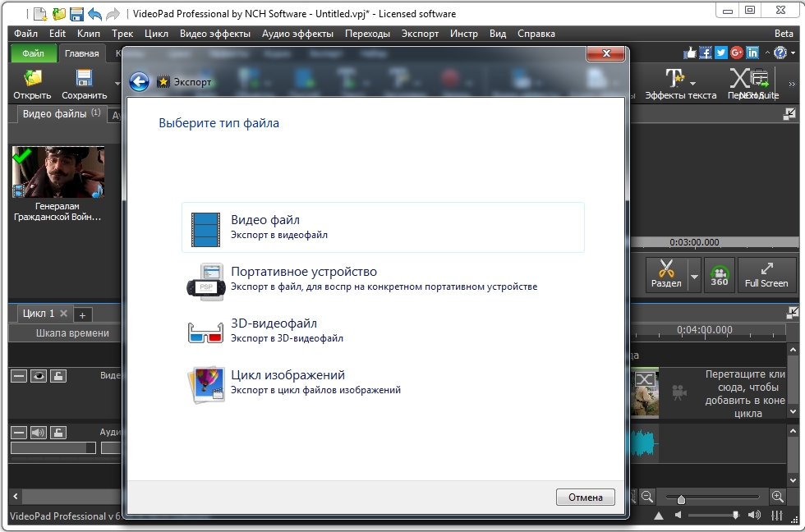
Task: Open the Аудио эффекты menu
Action: [297, 34]
